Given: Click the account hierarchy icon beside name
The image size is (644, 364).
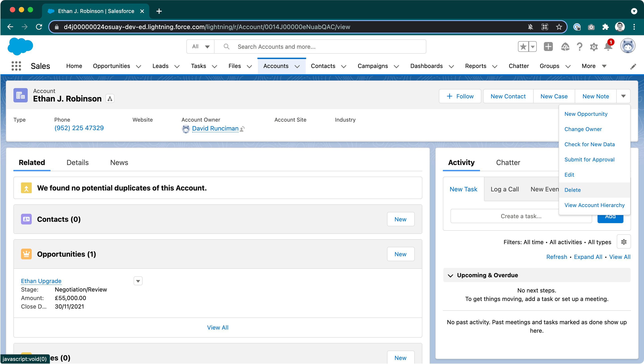Looking at the screenshot, I should pyautogui.click(x=110, y=99).
